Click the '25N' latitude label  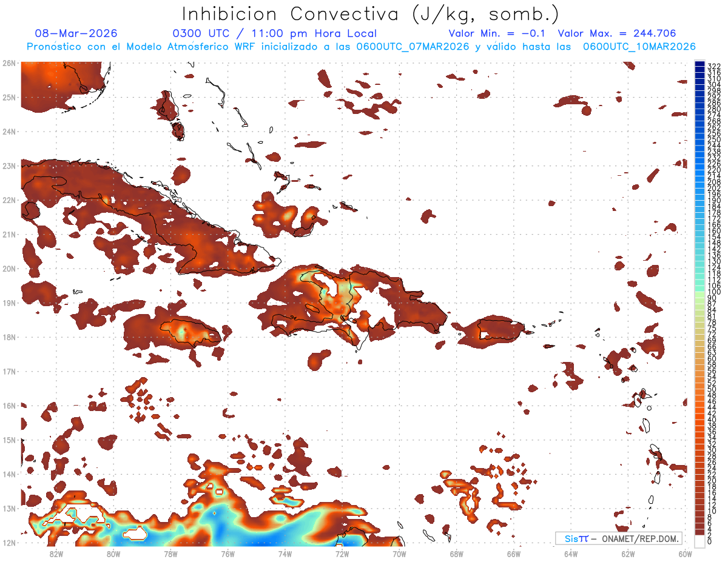pos(8,97)
